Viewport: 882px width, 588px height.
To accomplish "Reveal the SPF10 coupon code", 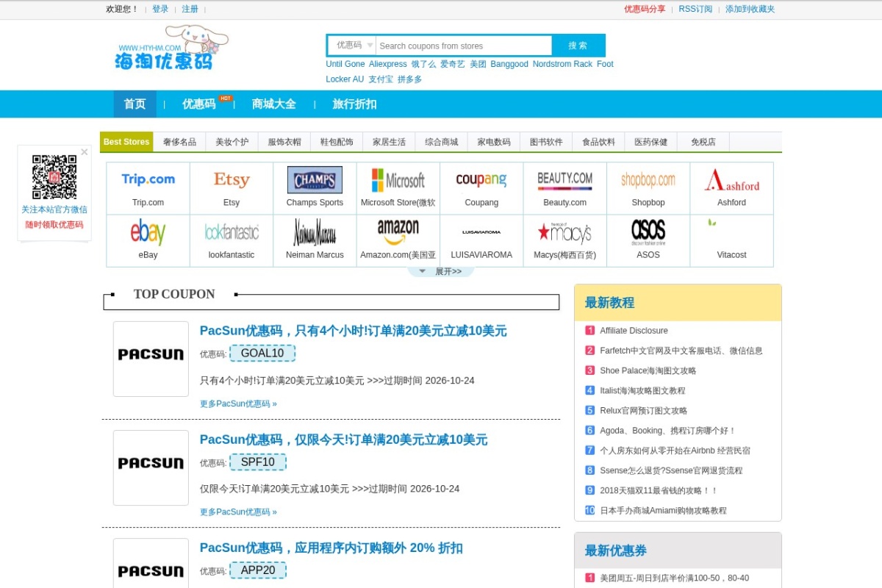I will click(258, 462).
